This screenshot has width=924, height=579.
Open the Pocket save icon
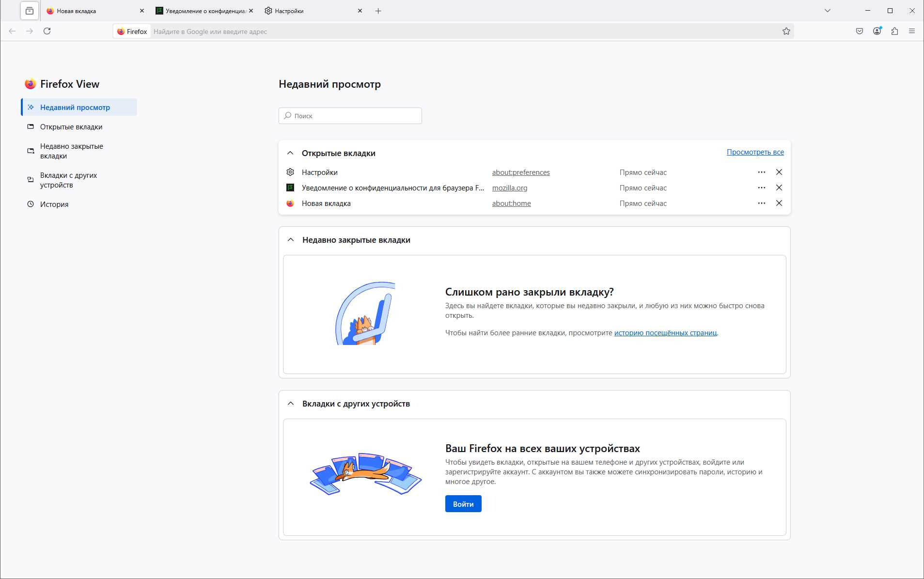[x=859, y=31]
